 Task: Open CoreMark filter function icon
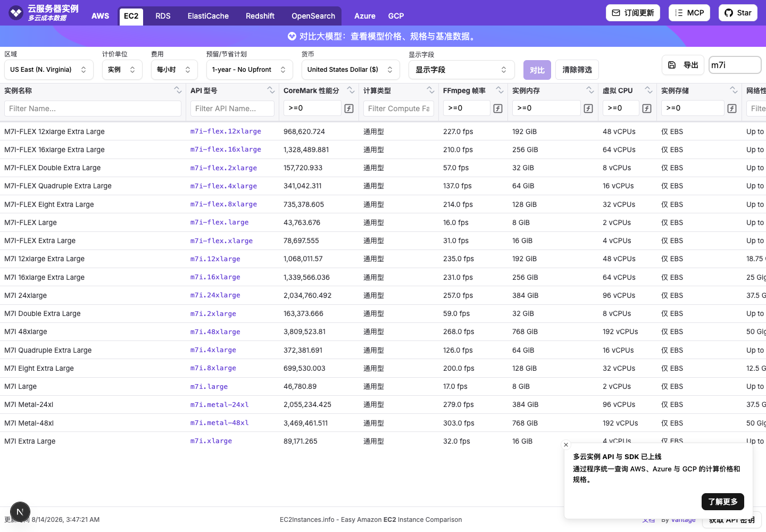click(349, 109)
